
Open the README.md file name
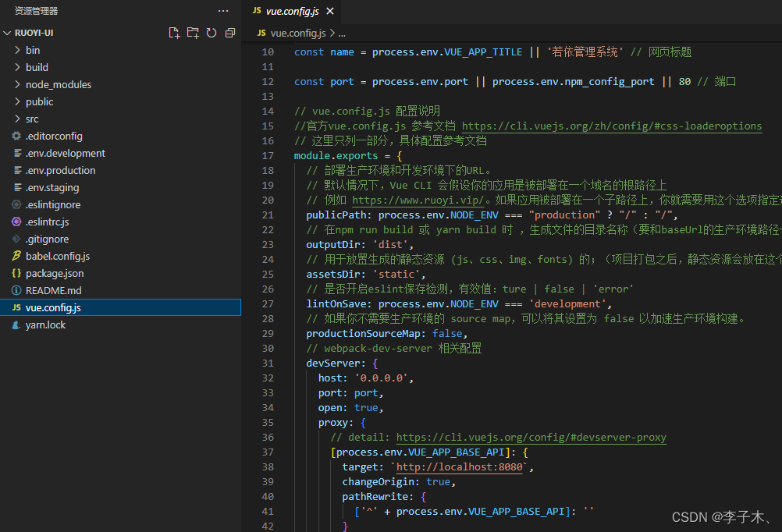point(53,290)
